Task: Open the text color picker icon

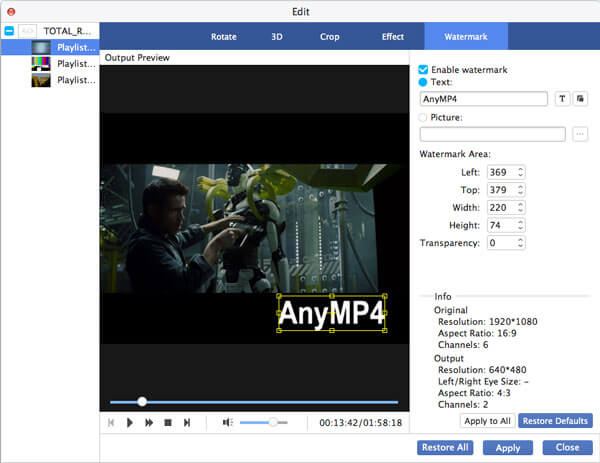Action: tap(580, 99)
